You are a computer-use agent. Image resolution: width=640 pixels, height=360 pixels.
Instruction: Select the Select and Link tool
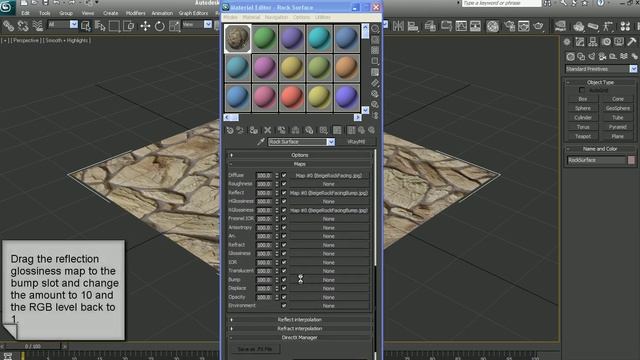tap(8, 26)
